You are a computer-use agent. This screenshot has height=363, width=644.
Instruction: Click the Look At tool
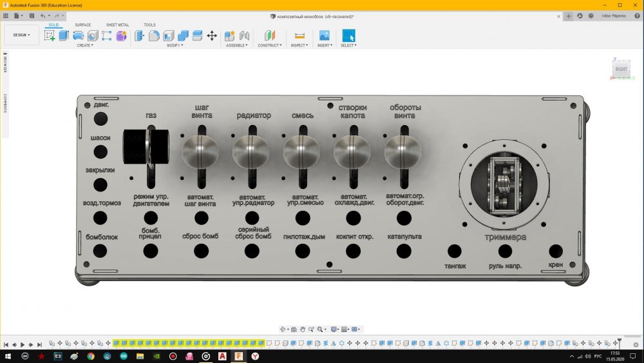(x=294, y=329)
